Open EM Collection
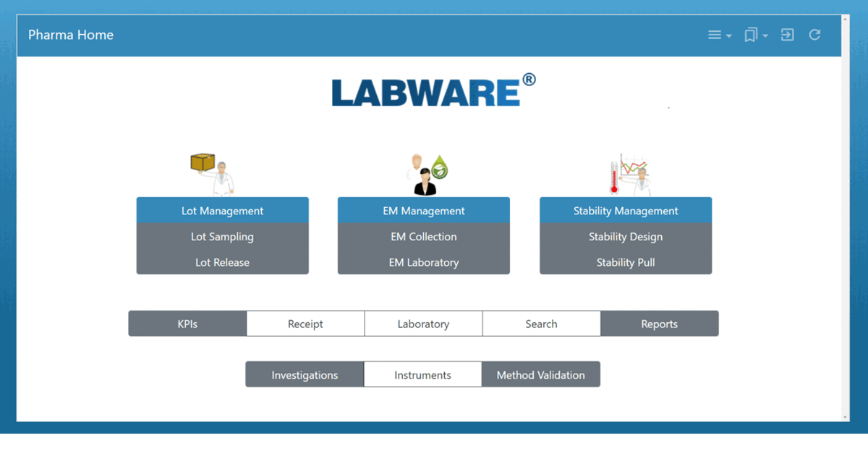 (424, 237)
